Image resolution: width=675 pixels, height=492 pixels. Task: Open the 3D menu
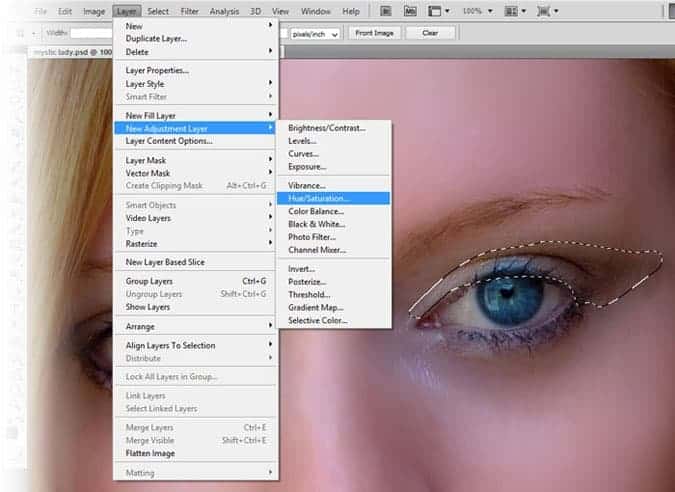(x=256, y=12)
